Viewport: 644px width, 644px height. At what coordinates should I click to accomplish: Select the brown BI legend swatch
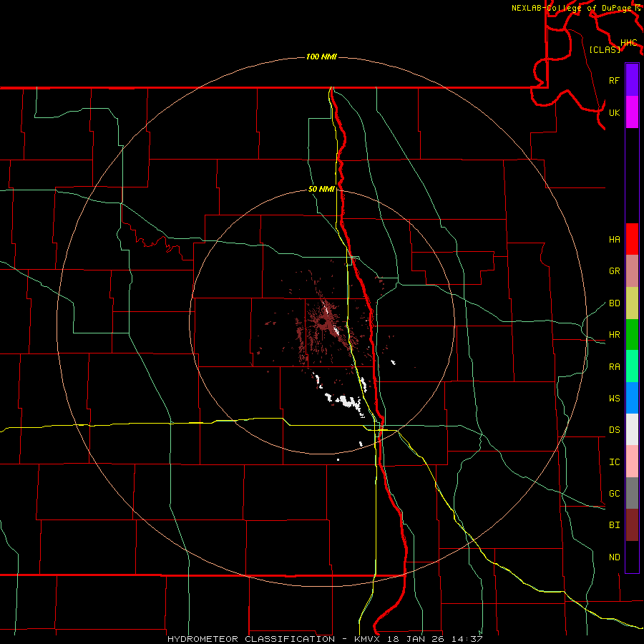(632, 525)
